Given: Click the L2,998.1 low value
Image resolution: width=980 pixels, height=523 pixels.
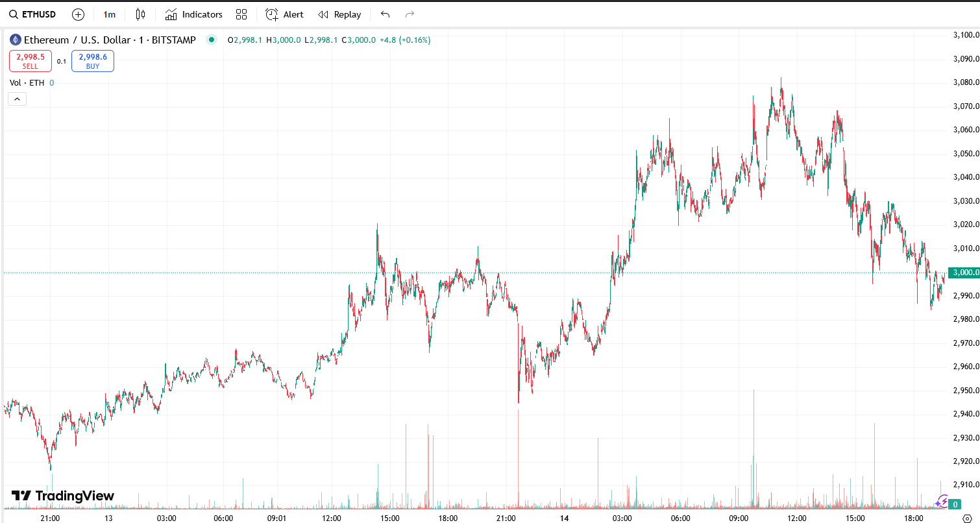Looking at the screenshot, I should coord(321,40).
